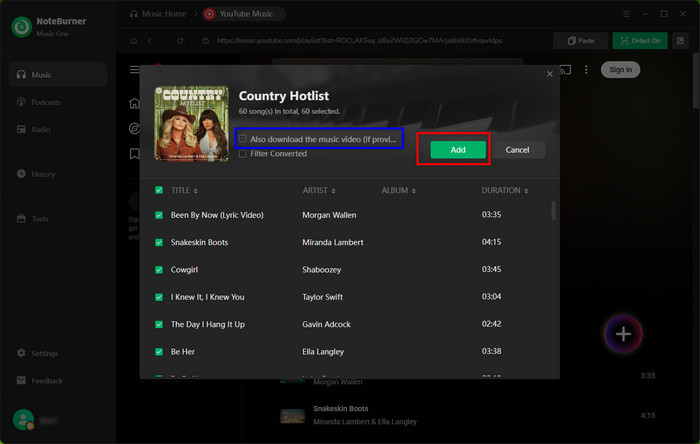Close the Country Hotlist dialog
The height and width of the screenshot is (444, 700).
click(x=550, y=74)
